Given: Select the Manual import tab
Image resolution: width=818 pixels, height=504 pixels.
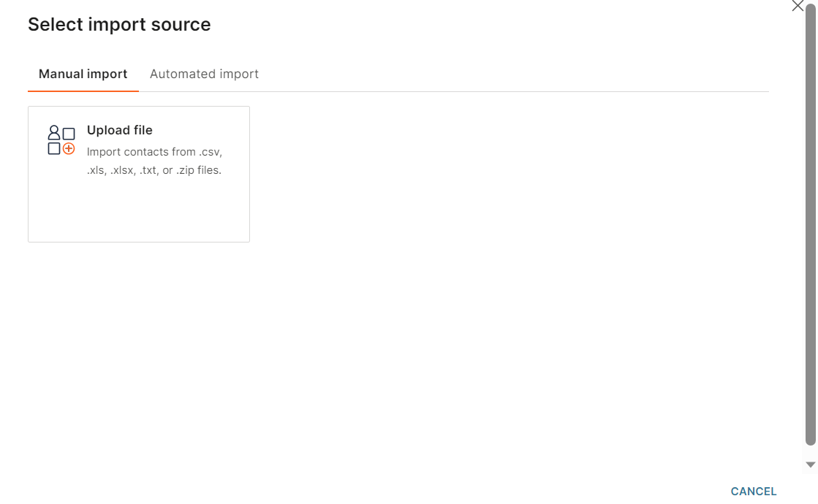Looking at the screenshot, I should [83, 74].
